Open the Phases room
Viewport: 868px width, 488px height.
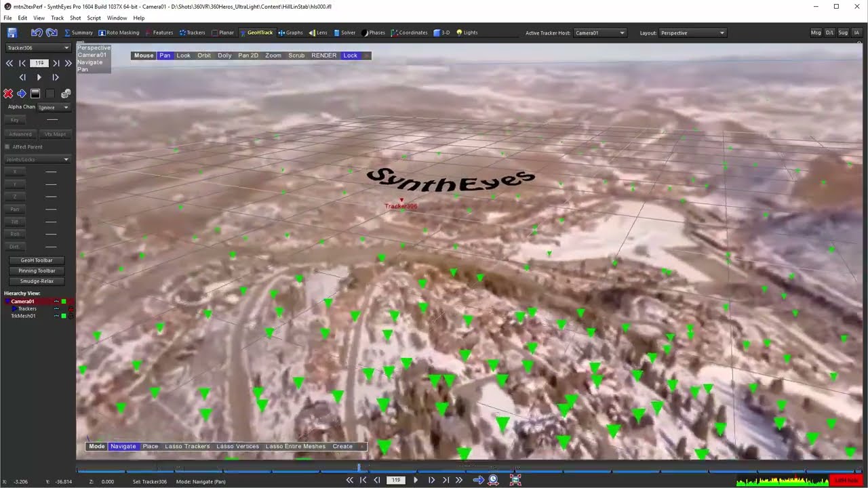(374, 33)
